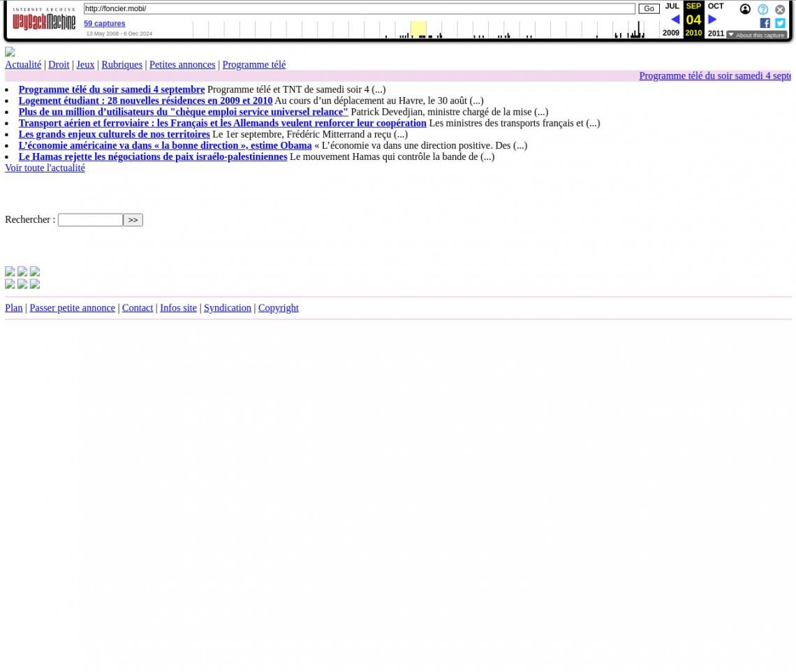The height and width of the screenshot is (672, 796).
Task: Share this capture on Facebook
Action: 765,23
